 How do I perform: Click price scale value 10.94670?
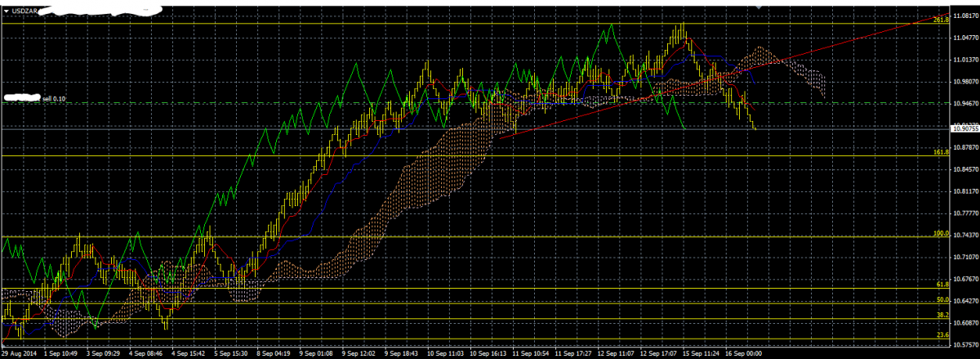(x=964, y=104)
